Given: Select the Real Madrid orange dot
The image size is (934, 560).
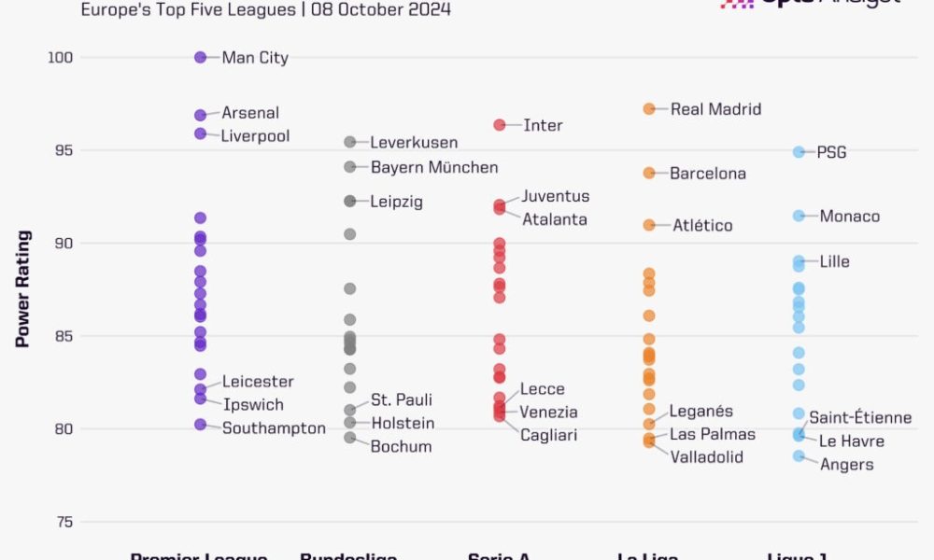Looking at the screenshot, I should click(649, 109).
